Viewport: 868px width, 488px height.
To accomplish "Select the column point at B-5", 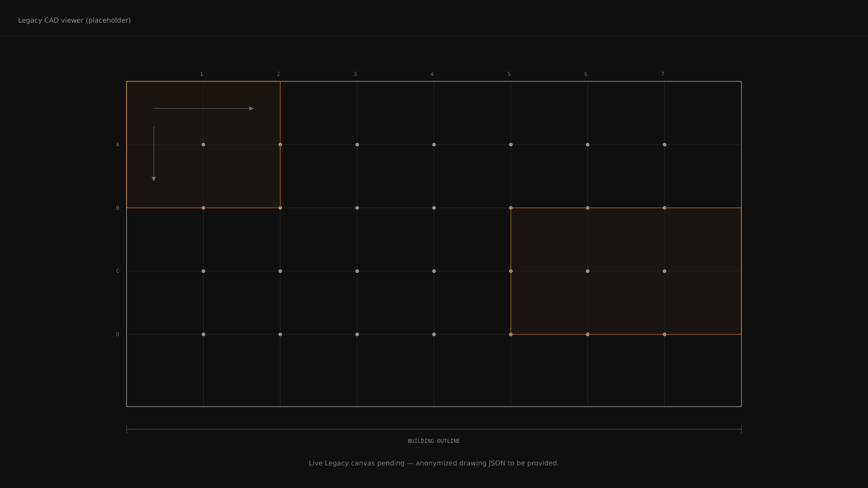I will pos(511,208).
